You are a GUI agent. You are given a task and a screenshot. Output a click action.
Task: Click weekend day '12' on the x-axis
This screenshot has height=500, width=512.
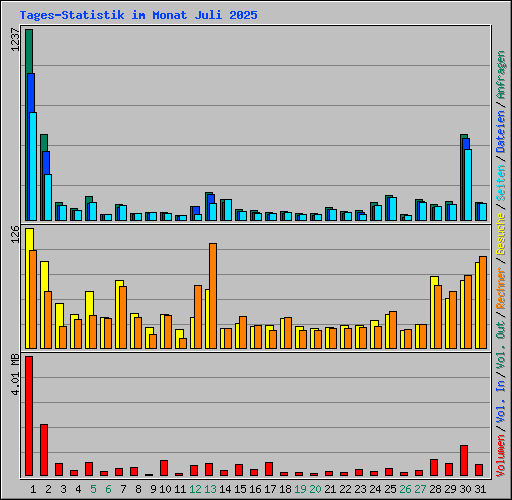195,489
